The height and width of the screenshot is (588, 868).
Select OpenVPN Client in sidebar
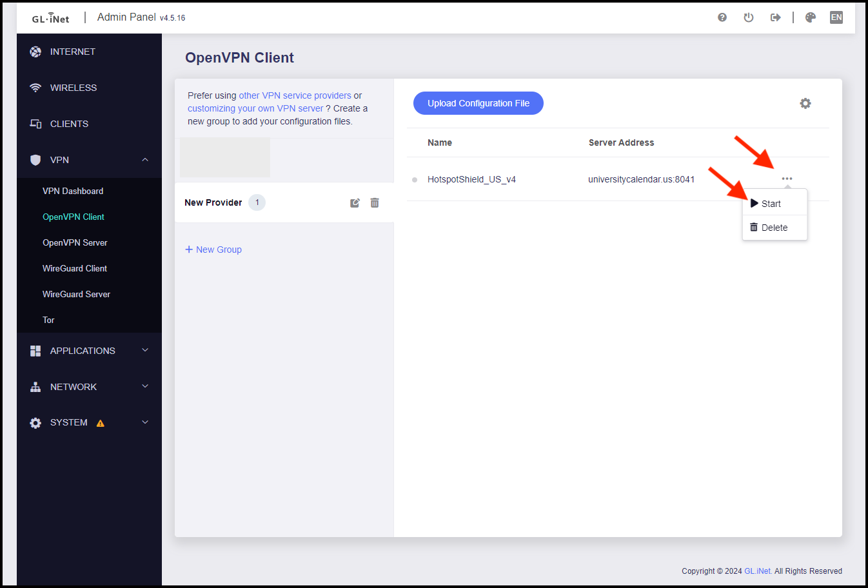point(74,217)
